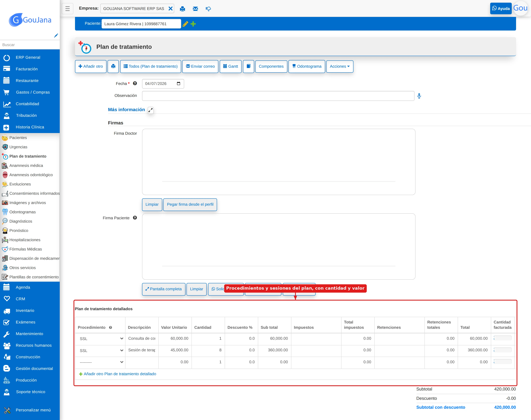Open Pacientes in sidebar

click(30, 138)
